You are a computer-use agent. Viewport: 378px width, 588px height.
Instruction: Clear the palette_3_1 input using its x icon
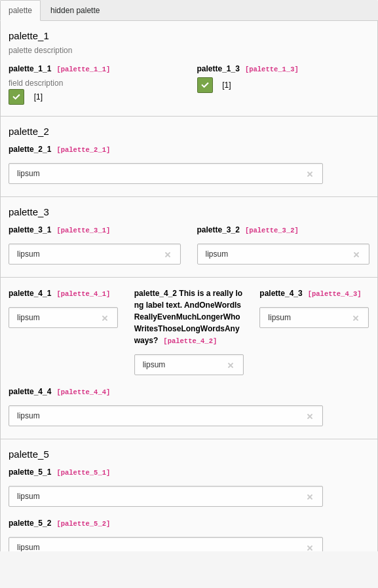coord(168,255)
